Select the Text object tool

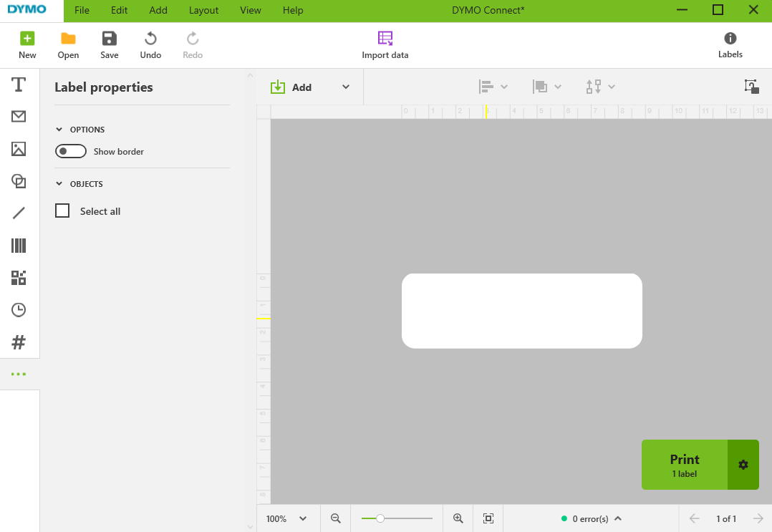[19, 85]
